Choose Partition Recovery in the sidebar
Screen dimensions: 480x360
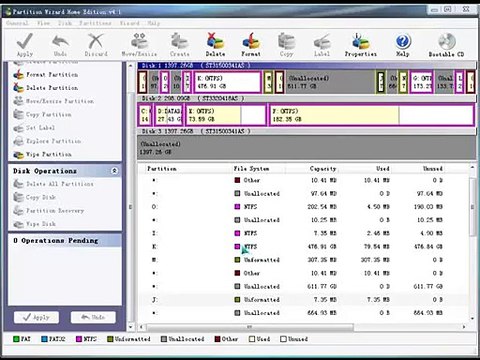(x=49, y=211)
